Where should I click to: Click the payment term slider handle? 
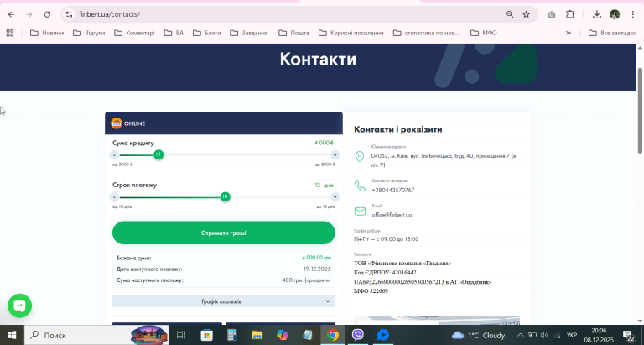tap(225, 197)
